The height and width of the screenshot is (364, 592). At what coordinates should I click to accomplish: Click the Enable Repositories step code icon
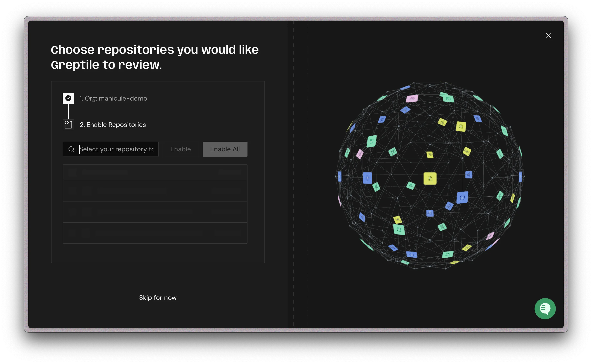point(68,125)
